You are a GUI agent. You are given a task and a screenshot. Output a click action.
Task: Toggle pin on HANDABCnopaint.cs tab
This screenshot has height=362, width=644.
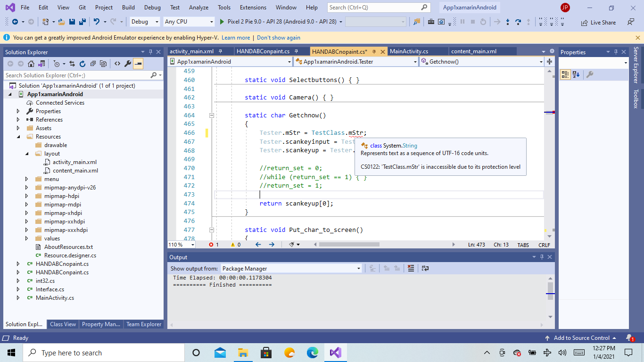pyautogui.click(x=373, y=51)
